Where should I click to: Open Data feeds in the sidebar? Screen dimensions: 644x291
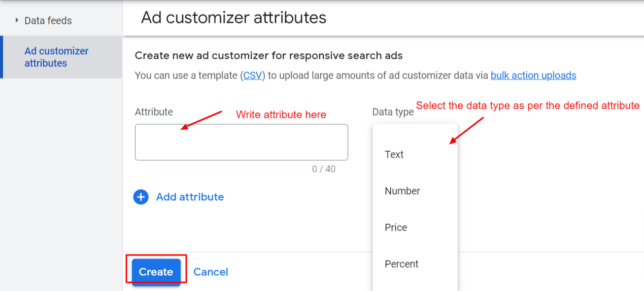(x=48, y=21)
